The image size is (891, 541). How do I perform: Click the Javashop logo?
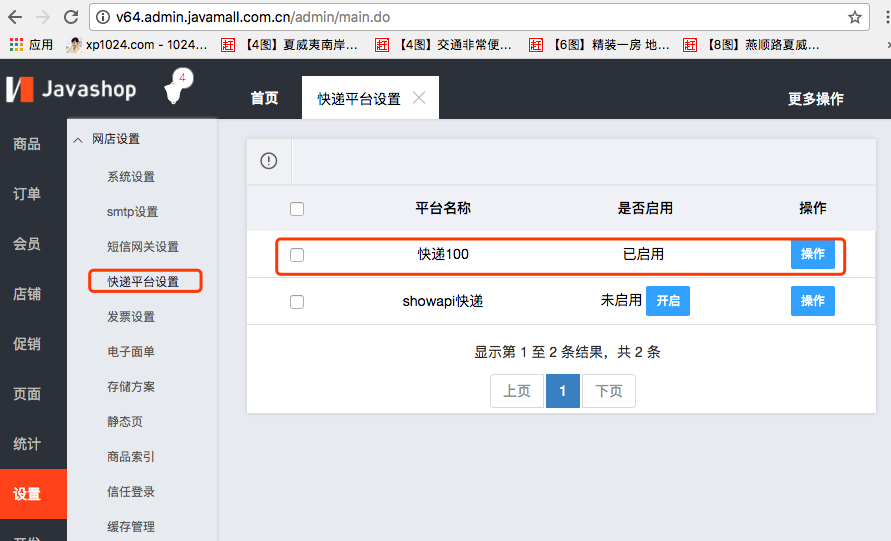coord(71,89)
